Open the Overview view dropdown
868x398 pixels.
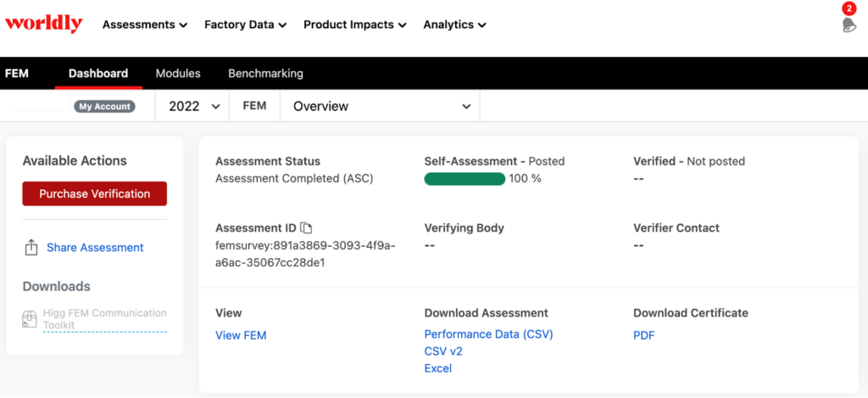[x=381, y=106]
